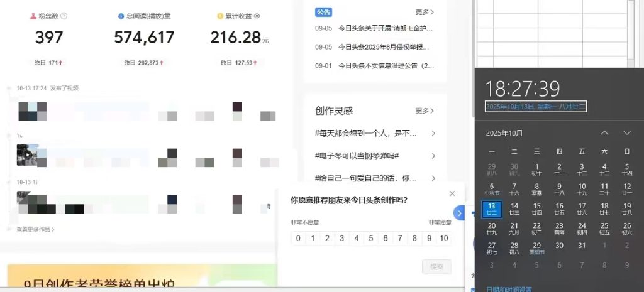The image size is (644, 292).
Task: Click the 2025年10月 calendar header
Action: (504, 133)
